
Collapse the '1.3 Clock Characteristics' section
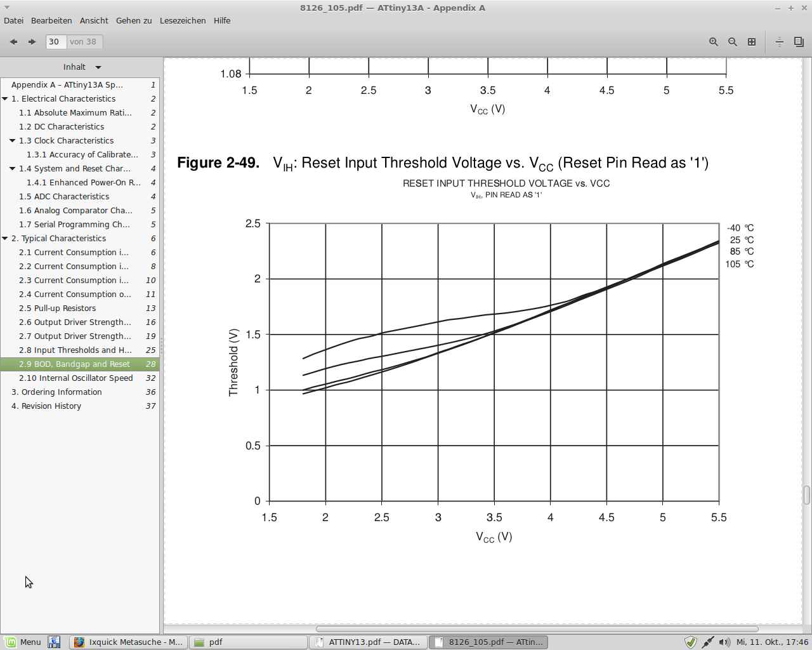click(x=13, y=141)
